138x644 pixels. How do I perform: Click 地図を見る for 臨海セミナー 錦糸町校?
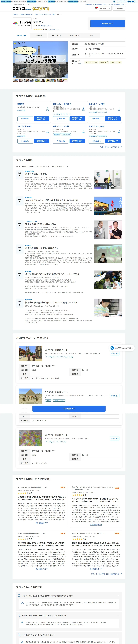coord(61,119)
